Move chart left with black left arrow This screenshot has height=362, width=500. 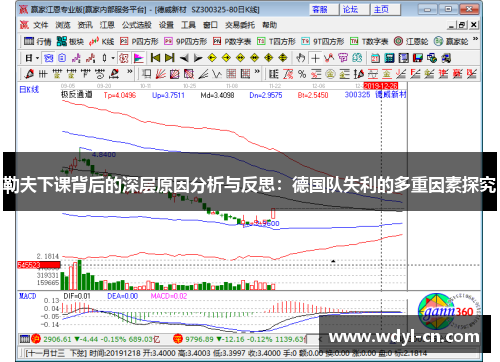coord(184,58)
